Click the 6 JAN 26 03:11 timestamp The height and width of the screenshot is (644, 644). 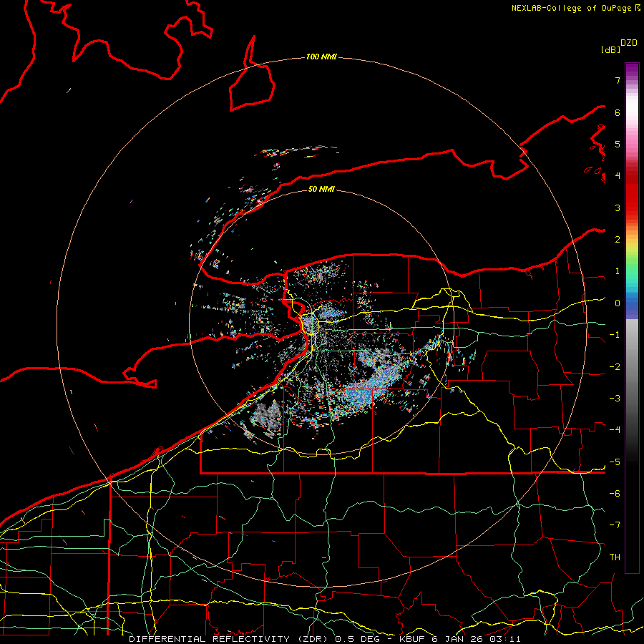pos(477,639)
